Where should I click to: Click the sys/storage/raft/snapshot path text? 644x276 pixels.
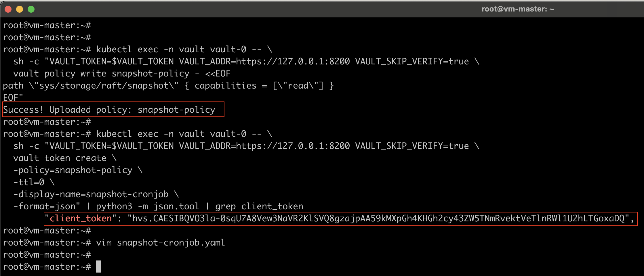(x=104, y=86)
